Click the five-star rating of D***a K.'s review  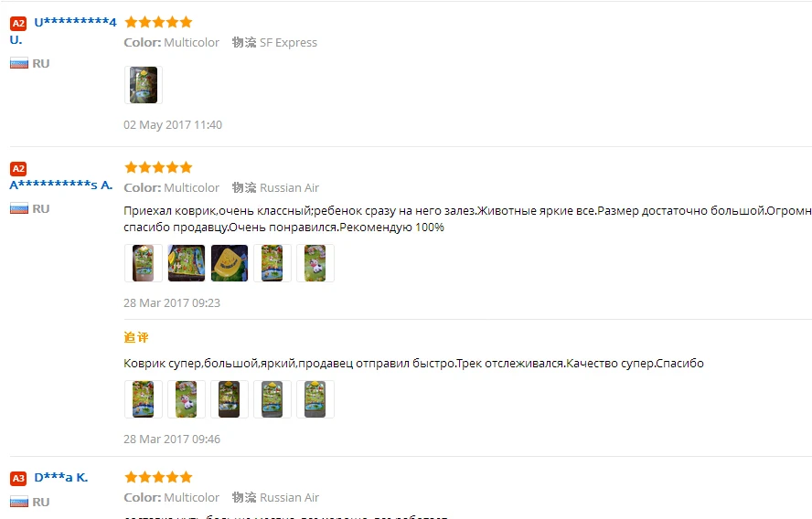coord(158,477)
